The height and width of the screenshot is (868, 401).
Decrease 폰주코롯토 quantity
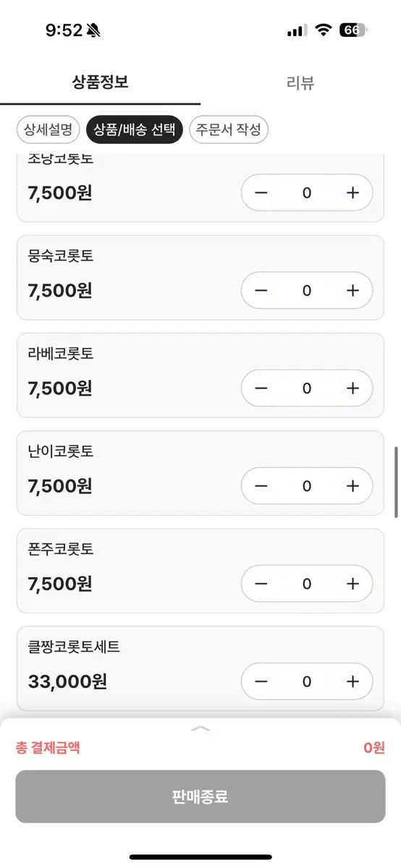pyautogui.click(x=261, y=584)
